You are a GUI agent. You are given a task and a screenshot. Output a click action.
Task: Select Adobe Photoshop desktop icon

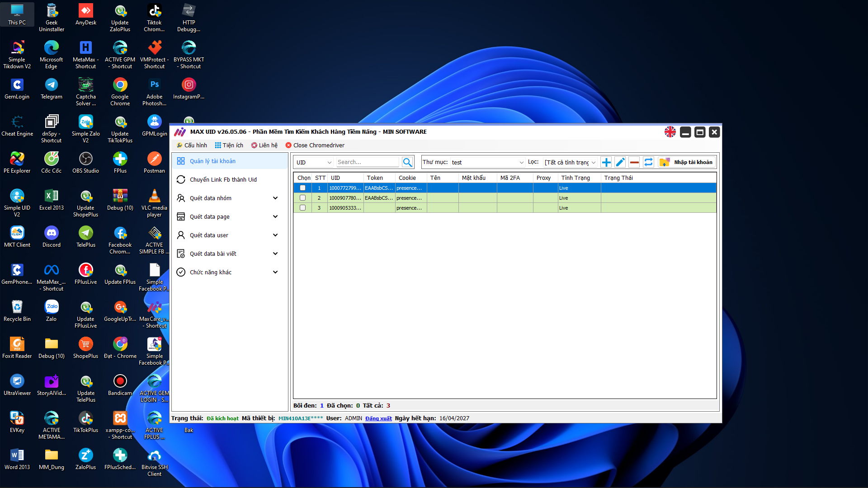point(155,92)
